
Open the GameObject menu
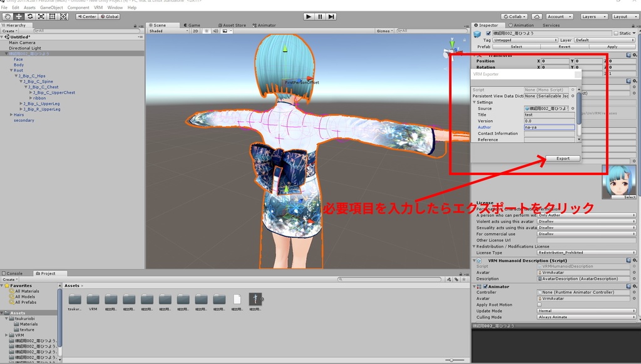tap(51, 8)
